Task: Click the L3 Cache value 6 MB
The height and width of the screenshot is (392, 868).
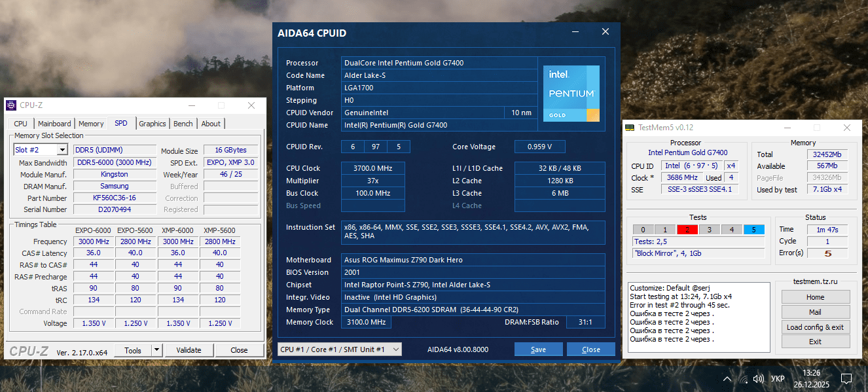Action: [x=560, y=193]
